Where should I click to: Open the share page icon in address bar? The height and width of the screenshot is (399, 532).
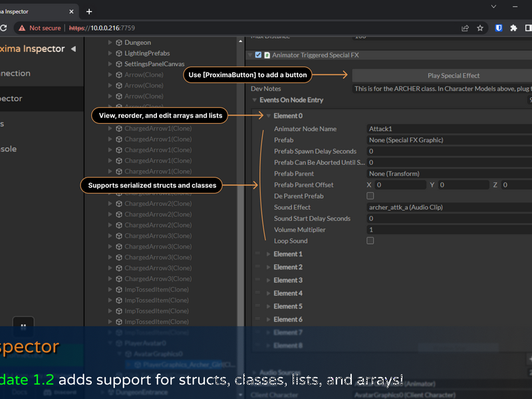click(465, 28)
